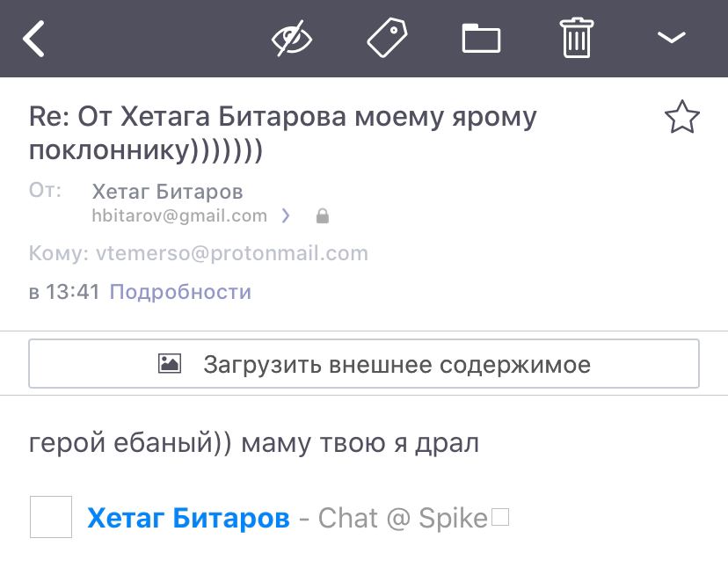Expand more options chevron in toolbar
This screenshot has height=575, width=728.
[672, 37]
